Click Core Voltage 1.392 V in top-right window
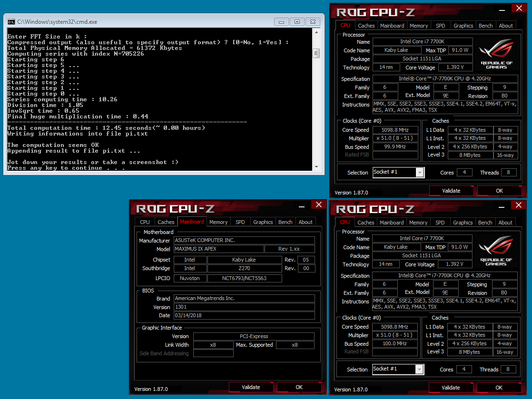This screenshot has height=399, width=532. (x=455, y=68)
